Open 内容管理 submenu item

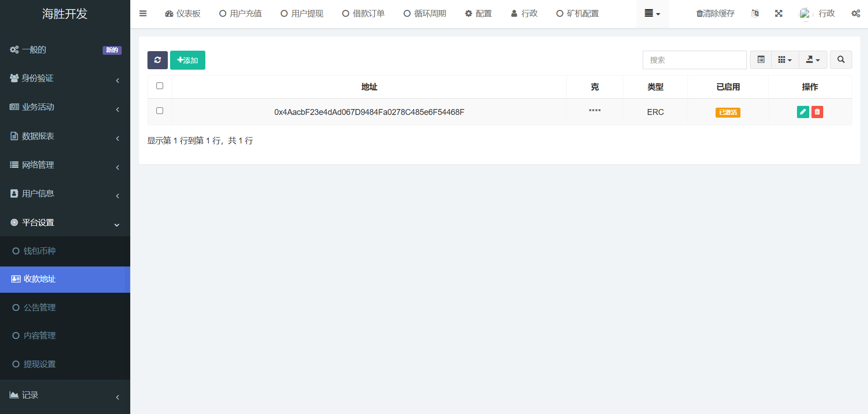pos(65,336)
